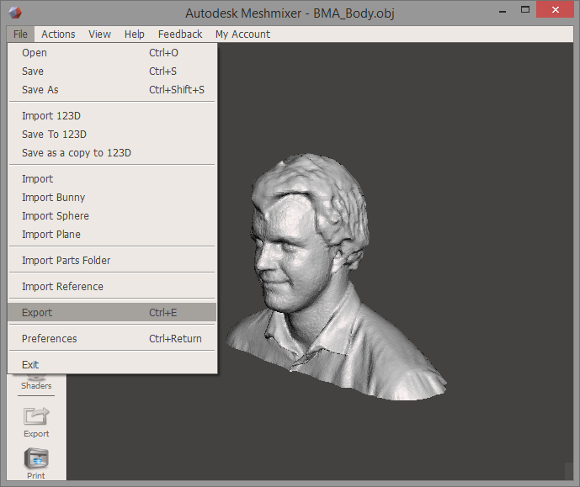
Task: Click the Print icon in left sidebar
Action: [36, 459]
